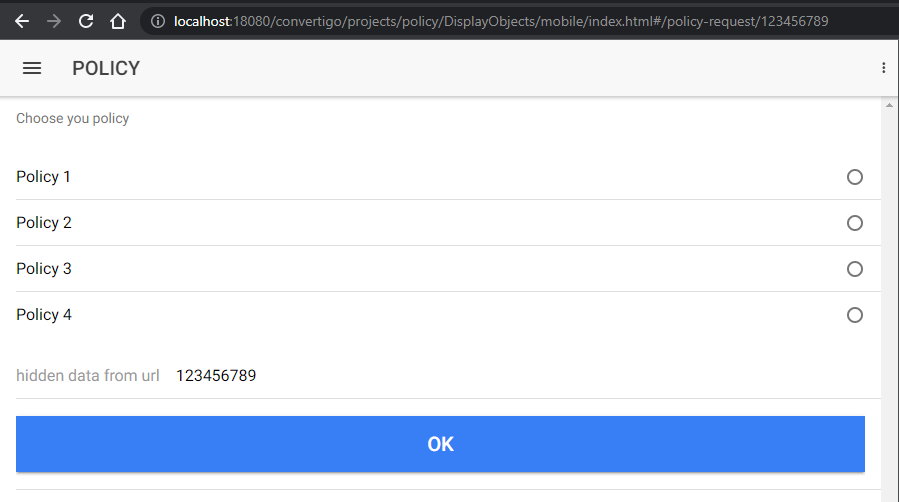Click the 'hidden data from url' label
The width and height of the screenshot is (899, 502).
[x=88, y=375]
